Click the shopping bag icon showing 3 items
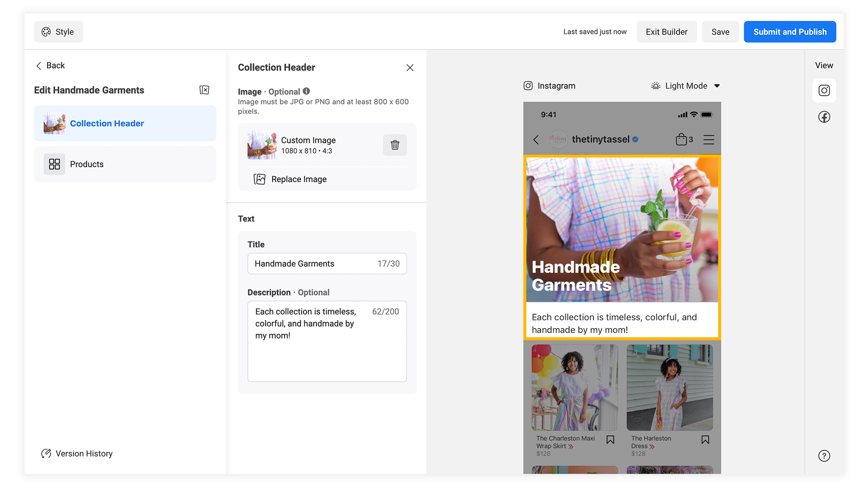The image size is (868, 488). pos(682,139)
